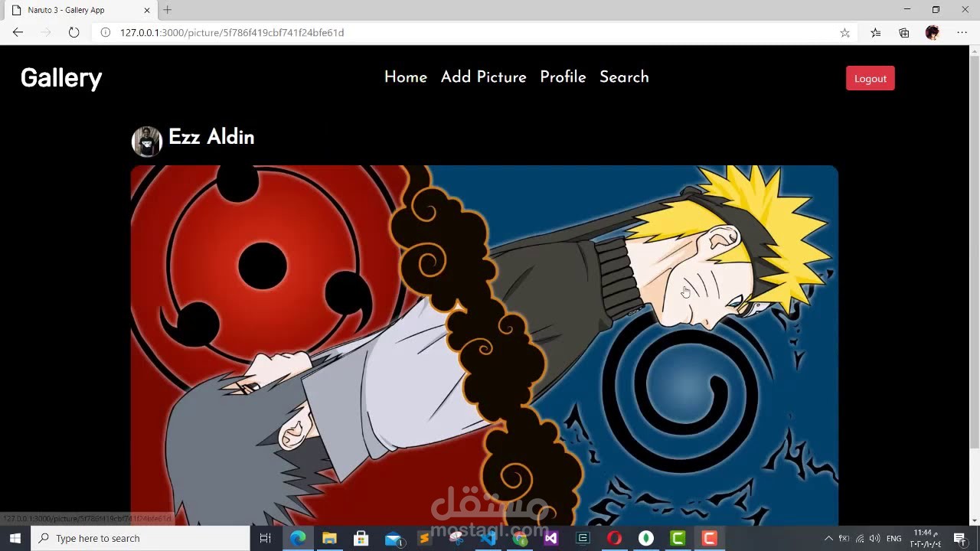
Task: Go to the Home page
Action: click(x=406, y=77)
